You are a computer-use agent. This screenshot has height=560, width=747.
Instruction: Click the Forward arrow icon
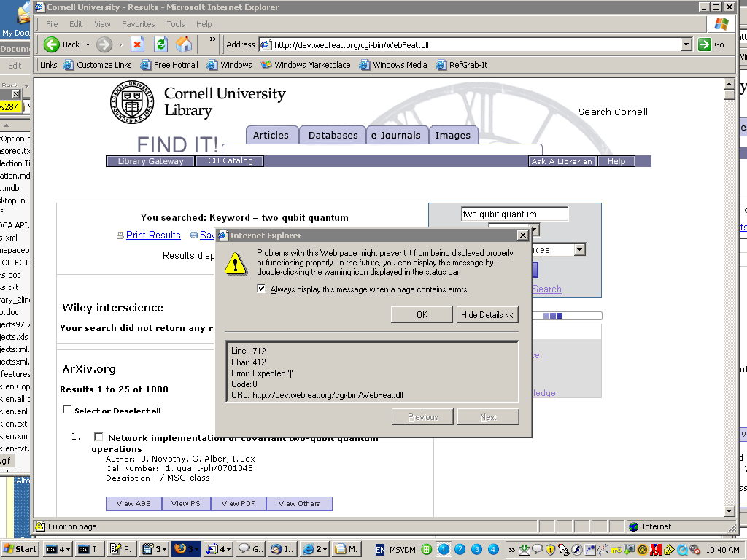click(x=104, y=44)
